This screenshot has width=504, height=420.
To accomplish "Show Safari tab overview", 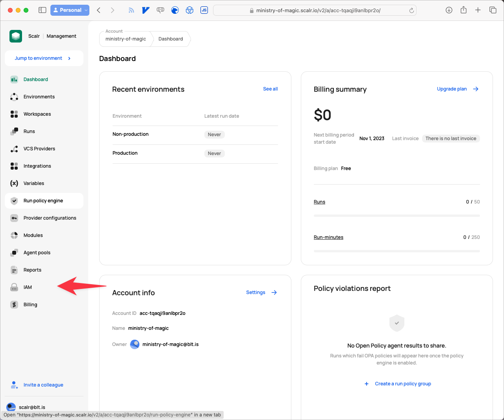I will [493, 10].
